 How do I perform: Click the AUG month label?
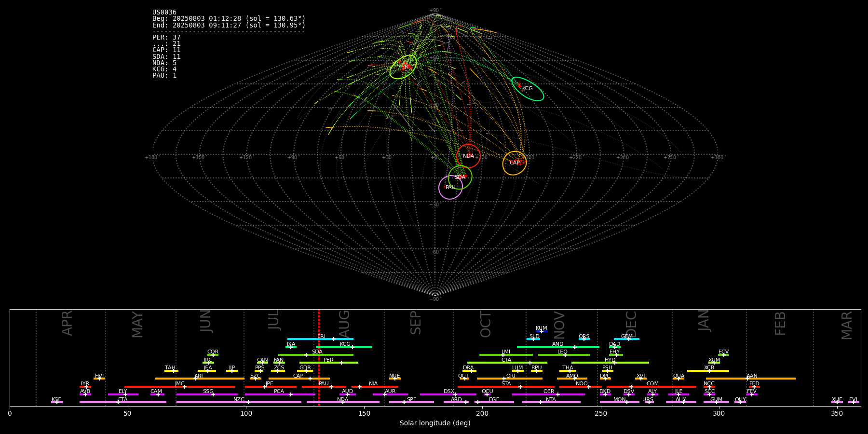pyautogui.click(x=344, y=324)
